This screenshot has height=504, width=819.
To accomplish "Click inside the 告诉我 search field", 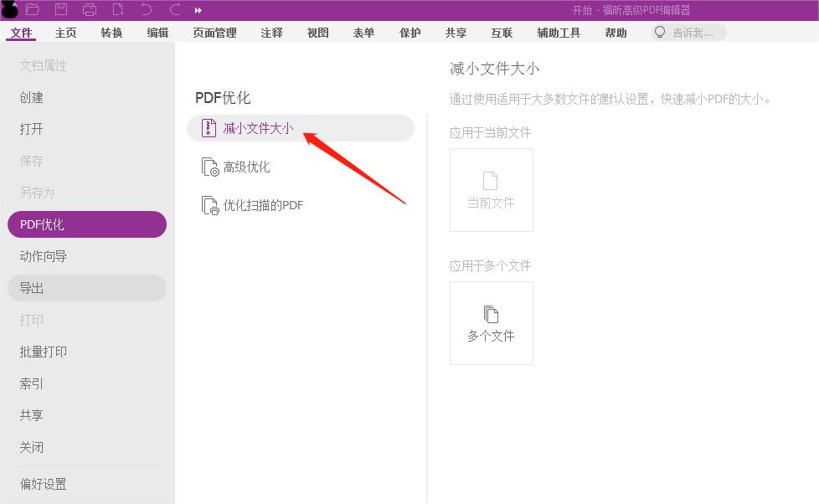I will 695,32.
